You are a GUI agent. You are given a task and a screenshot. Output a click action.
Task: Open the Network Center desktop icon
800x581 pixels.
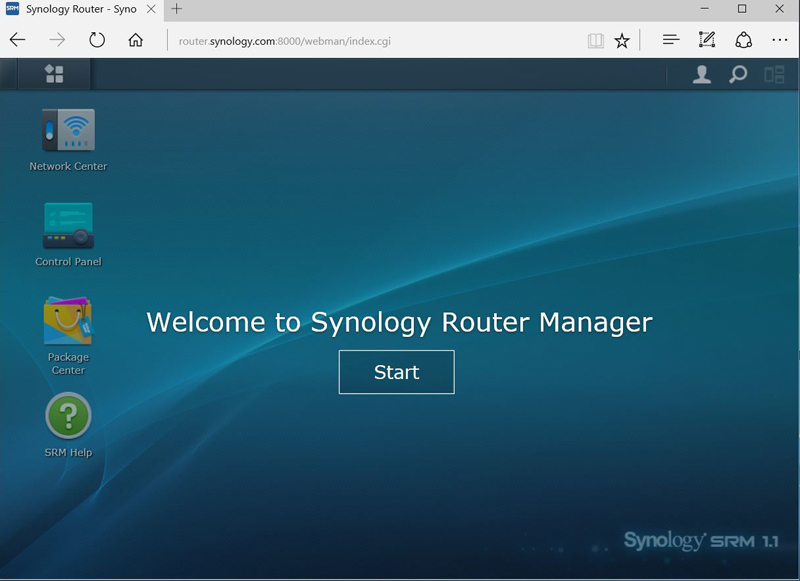pos(68,130)
